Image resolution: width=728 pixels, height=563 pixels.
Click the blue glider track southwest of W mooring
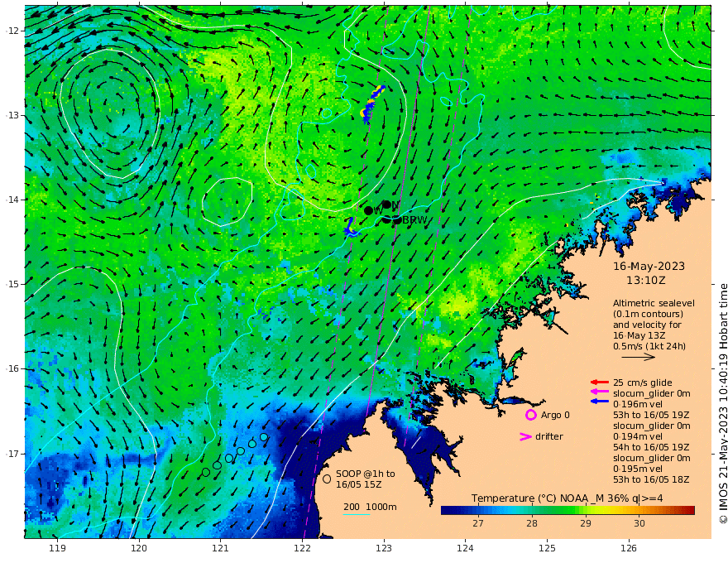click(x=351, y=228)
